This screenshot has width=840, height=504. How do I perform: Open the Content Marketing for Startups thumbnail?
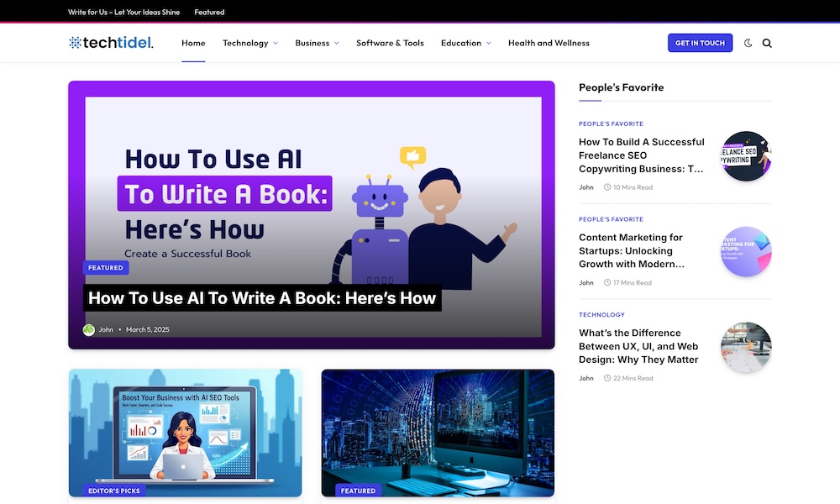tap(746, 251)
